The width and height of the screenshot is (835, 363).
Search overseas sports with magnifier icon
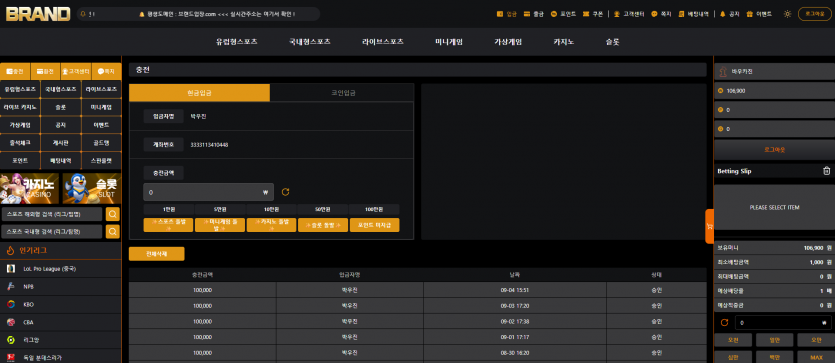113,214
